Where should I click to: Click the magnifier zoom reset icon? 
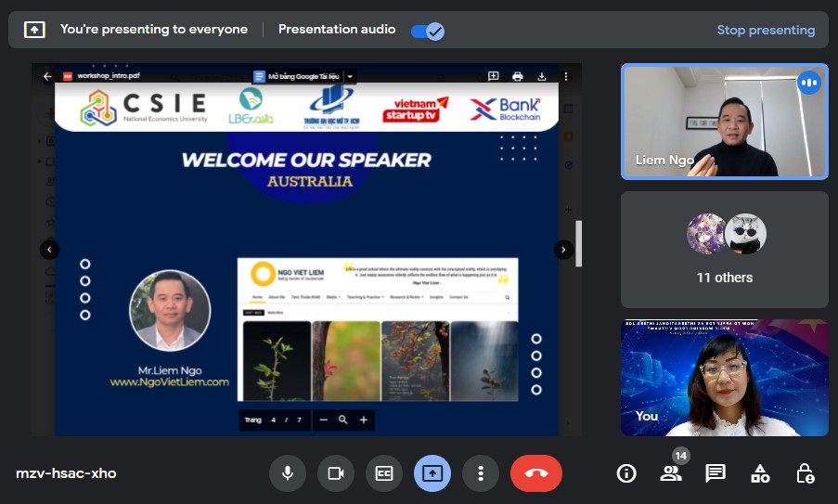[x=343, y=420]
